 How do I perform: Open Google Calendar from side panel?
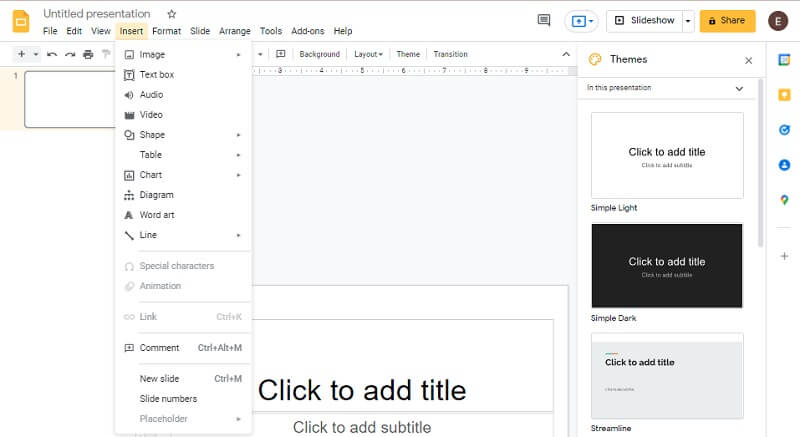click(x=785, y=60)
